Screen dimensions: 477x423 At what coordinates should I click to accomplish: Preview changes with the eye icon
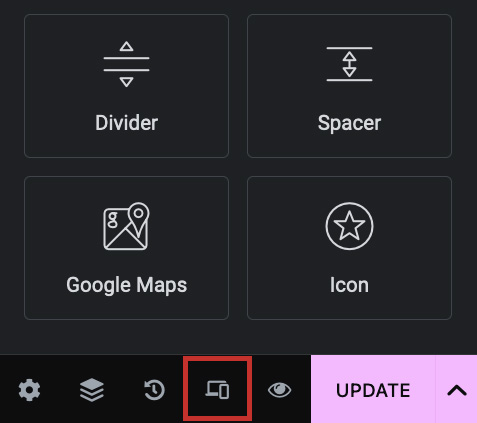(x=279, y=390)
